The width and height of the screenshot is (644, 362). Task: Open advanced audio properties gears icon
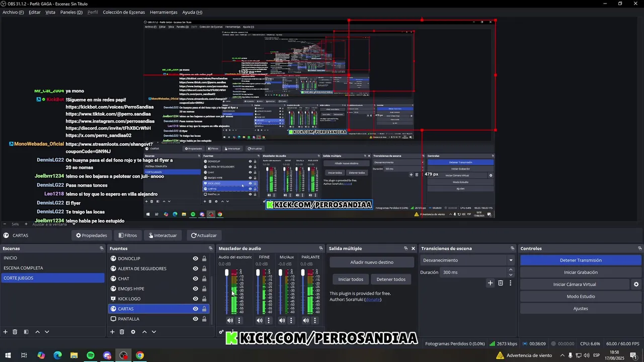[x=221, y=332]
